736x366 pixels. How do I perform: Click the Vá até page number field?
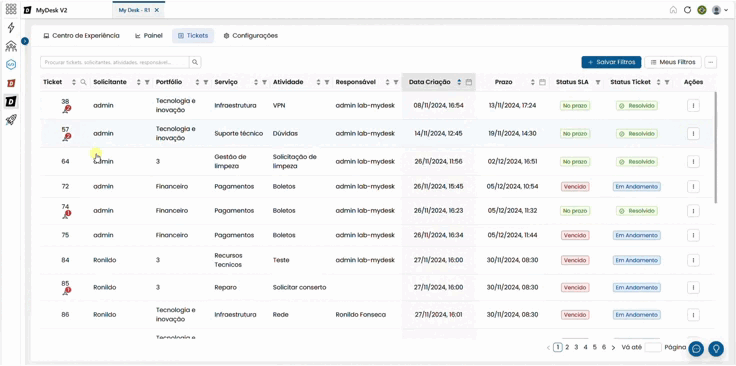[x=653, y=347]
